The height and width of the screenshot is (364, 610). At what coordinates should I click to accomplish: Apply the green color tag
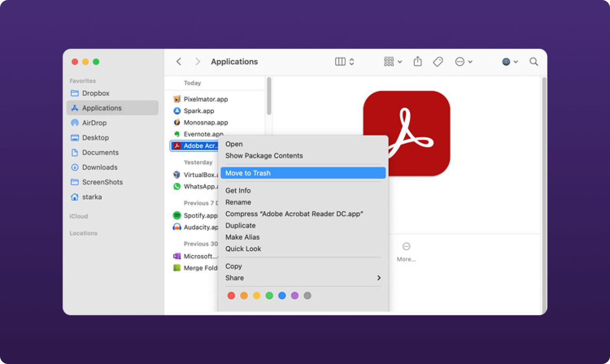(269, 296)
